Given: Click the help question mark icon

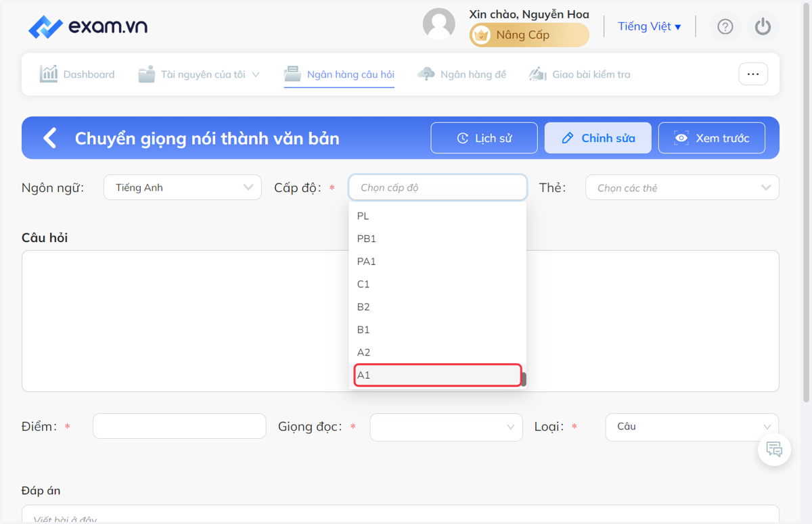Looking at the screenshot, I should (x=725, y=26).
